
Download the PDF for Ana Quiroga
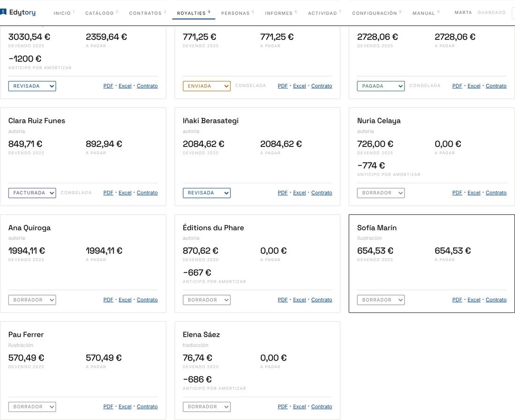(x=108, y=300)
